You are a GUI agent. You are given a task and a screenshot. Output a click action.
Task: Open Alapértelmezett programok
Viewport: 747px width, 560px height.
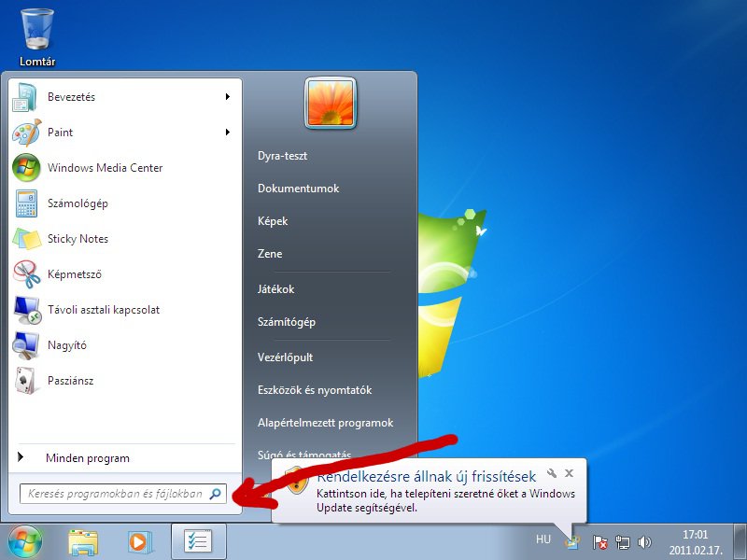(x=325, y=423)
